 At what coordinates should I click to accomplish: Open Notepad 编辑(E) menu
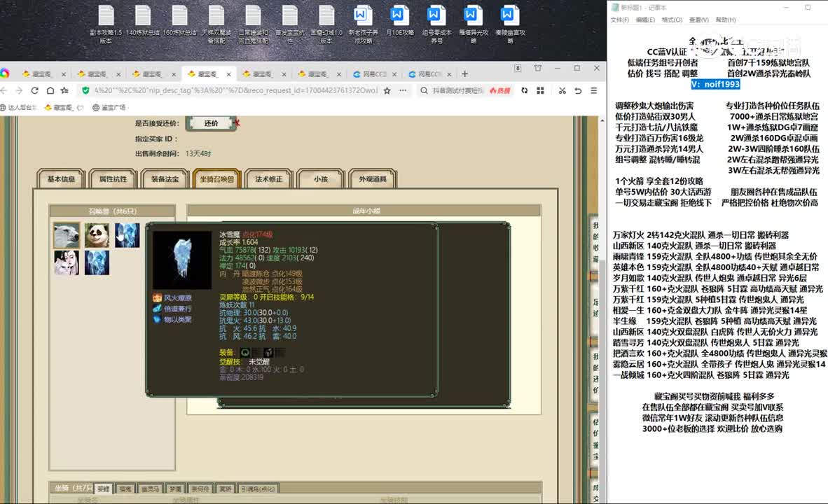[644, 20]
